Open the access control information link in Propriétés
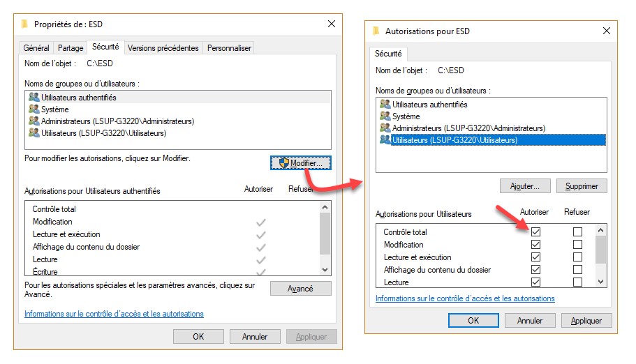The width and height of the screenshot is (636, 364). coord(114,314)
